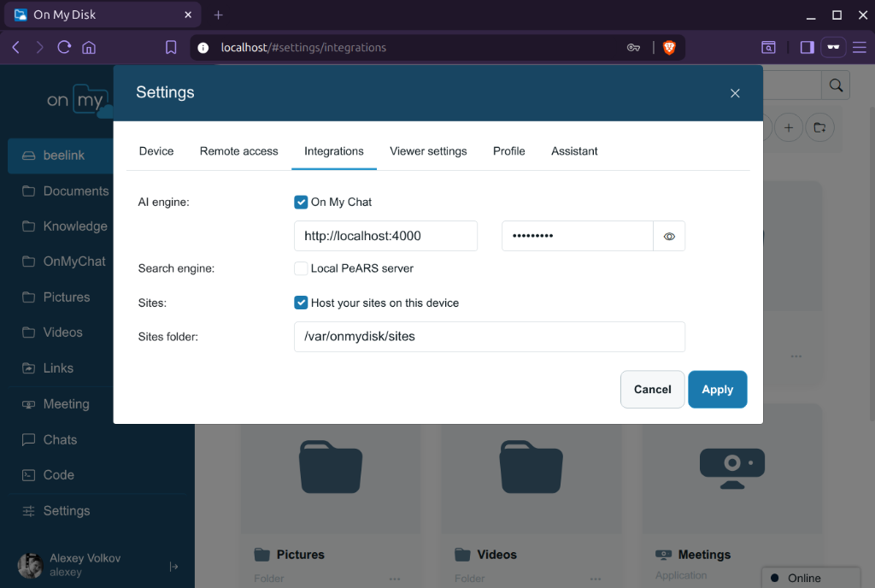Uncheck the On My Chat checkbox
Image resolution: width=875 pixels, height=588 pixels.
(x=301, y=202)
